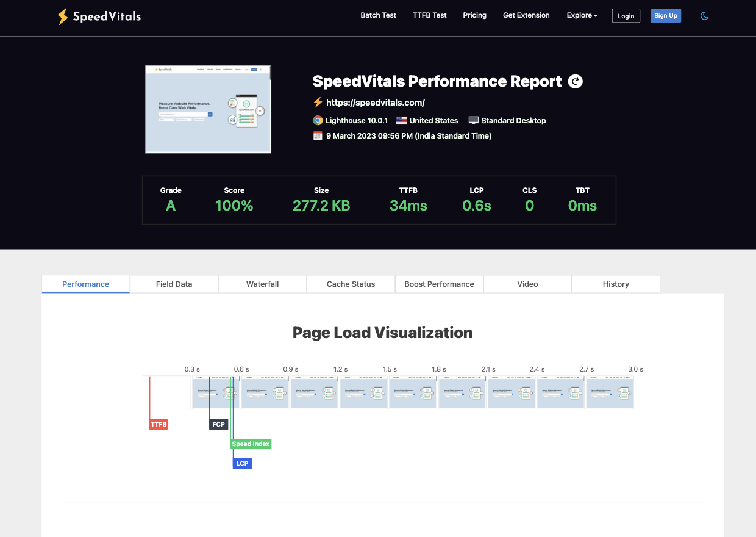
Task: Select the 0.6 s filmstrip frame
Action: pos(265,392)
